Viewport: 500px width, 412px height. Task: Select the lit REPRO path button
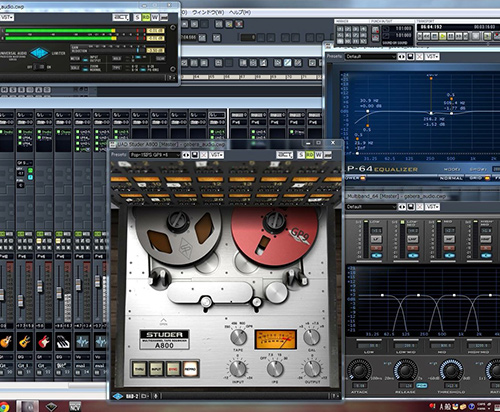190,369
